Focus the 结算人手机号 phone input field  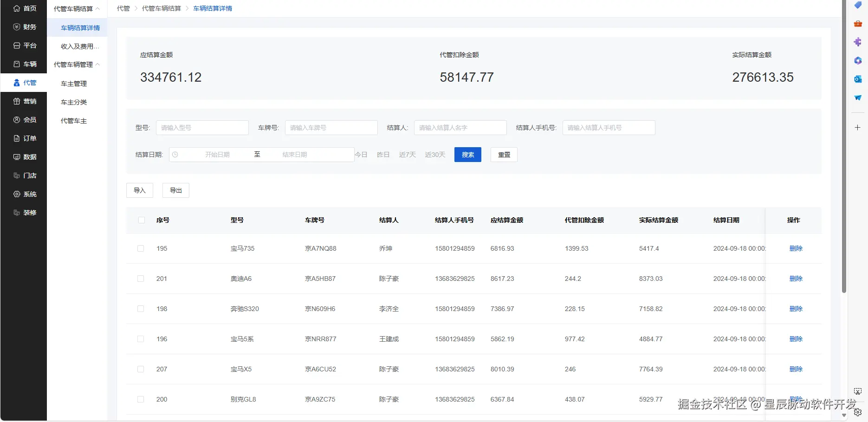tap(609, 128)
